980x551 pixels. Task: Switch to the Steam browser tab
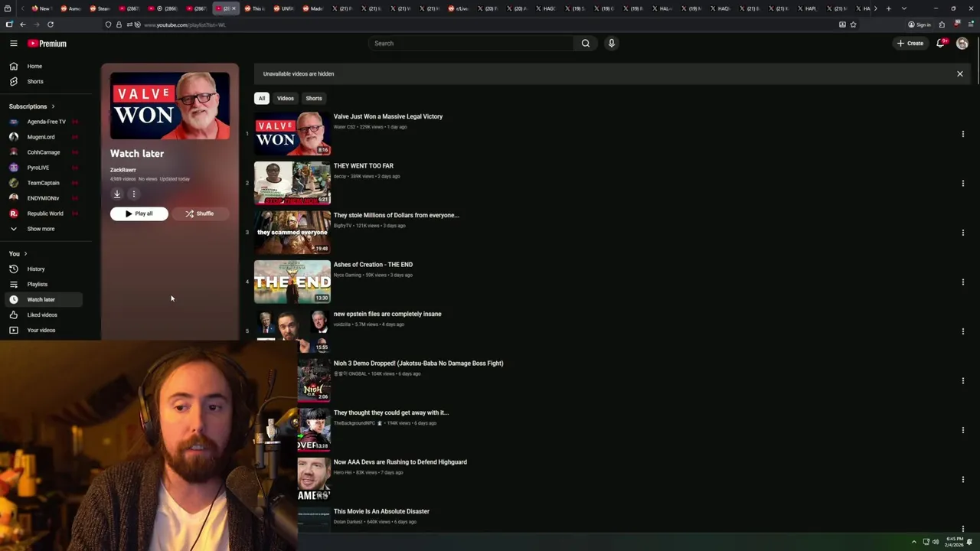point(100,8)
